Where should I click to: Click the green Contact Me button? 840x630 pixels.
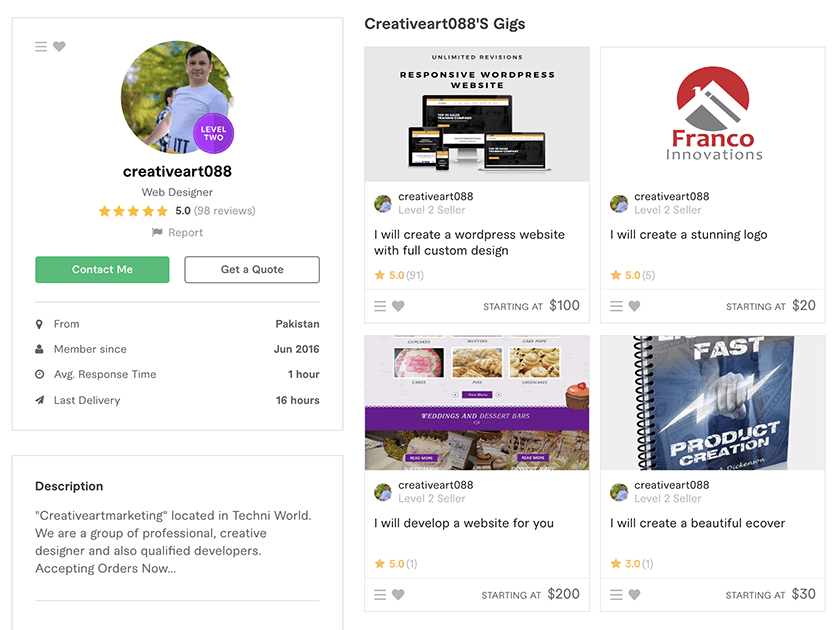point(102,269)
